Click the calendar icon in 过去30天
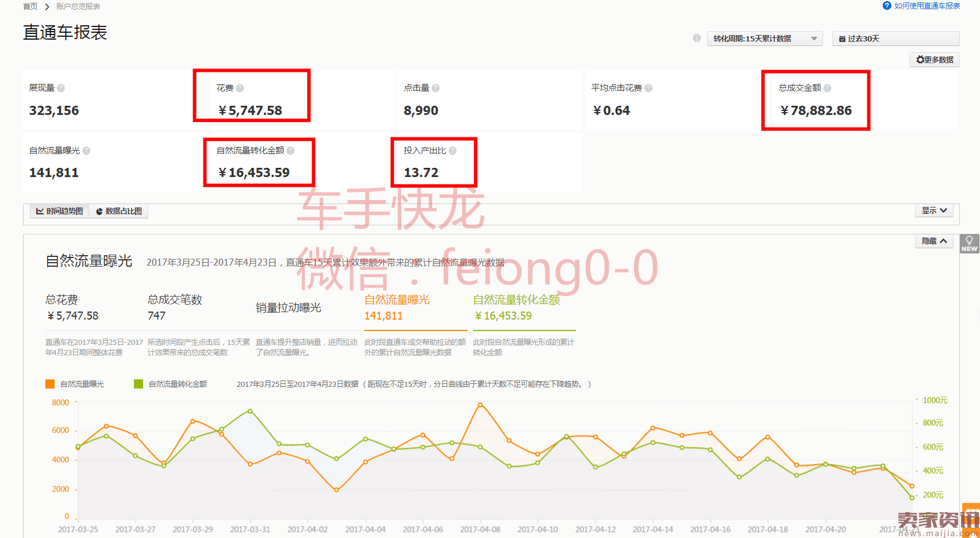The image size is (980, 538). (842, 39)
